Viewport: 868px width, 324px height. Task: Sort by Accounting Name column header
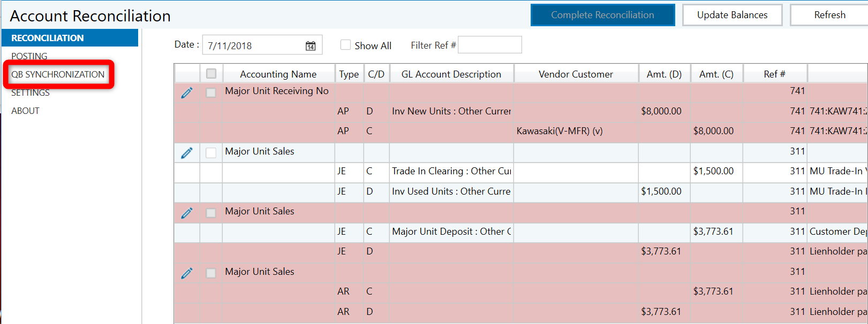coord(278,74)
